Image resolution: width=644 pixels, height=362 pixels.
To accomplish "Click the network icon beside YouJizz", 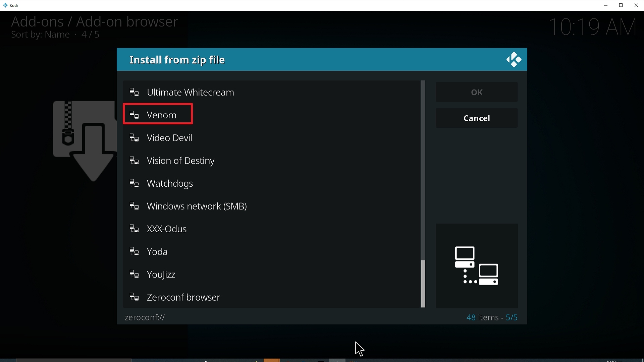I will click(x=135, y=275).
